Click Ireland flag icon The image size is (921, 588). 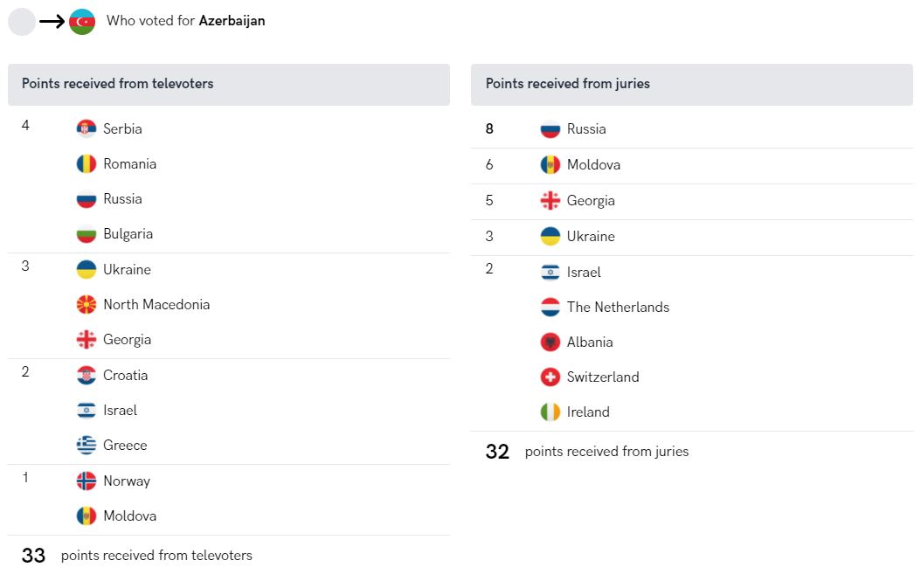coord(551,412)
